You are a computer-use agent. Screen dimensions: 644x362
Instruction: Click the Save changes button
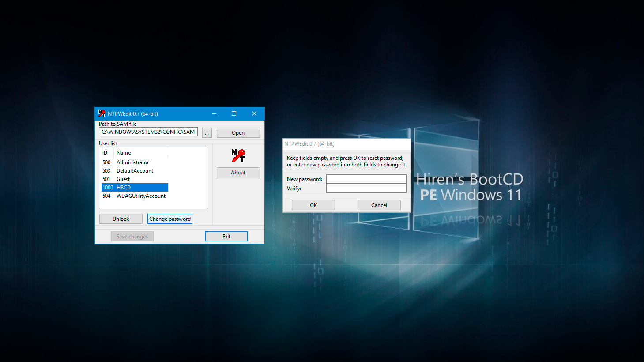coord(132,237)
